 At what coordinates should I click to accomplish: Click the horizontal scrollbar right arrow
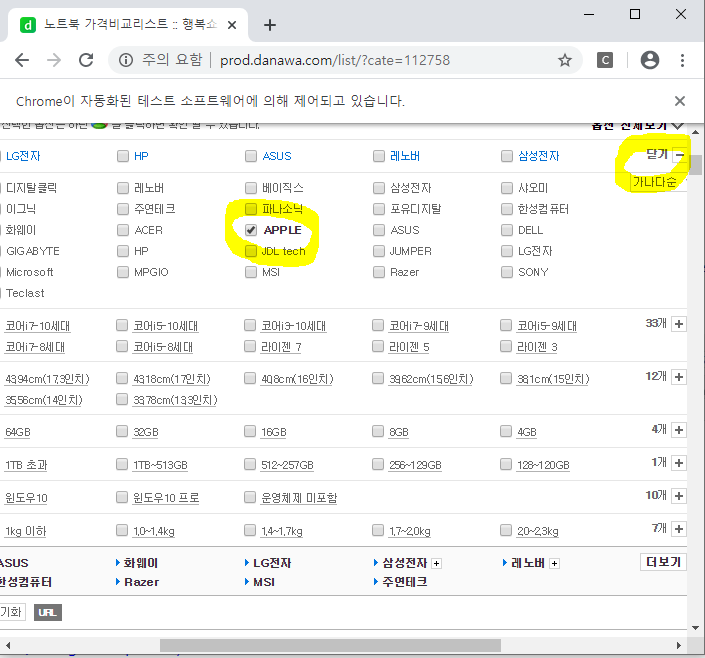[x=678, y=645]
